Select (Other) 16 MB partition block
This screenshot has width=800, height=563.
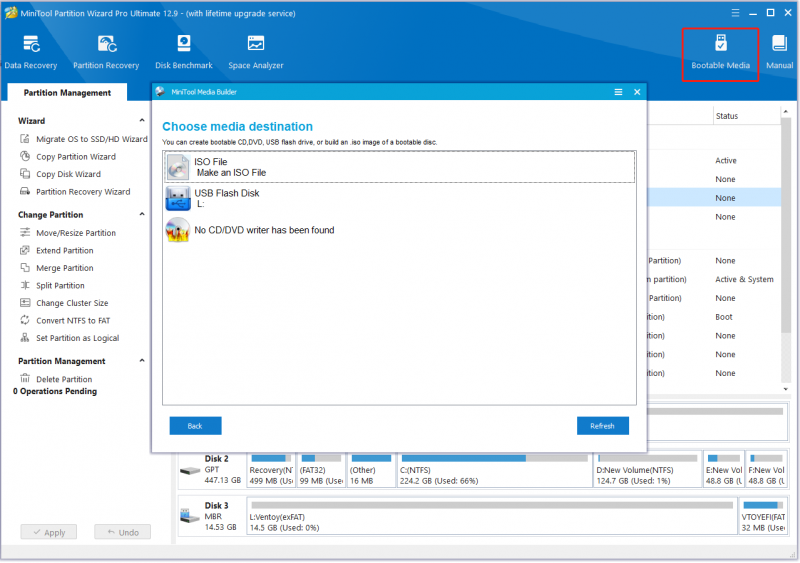[371, 469]
